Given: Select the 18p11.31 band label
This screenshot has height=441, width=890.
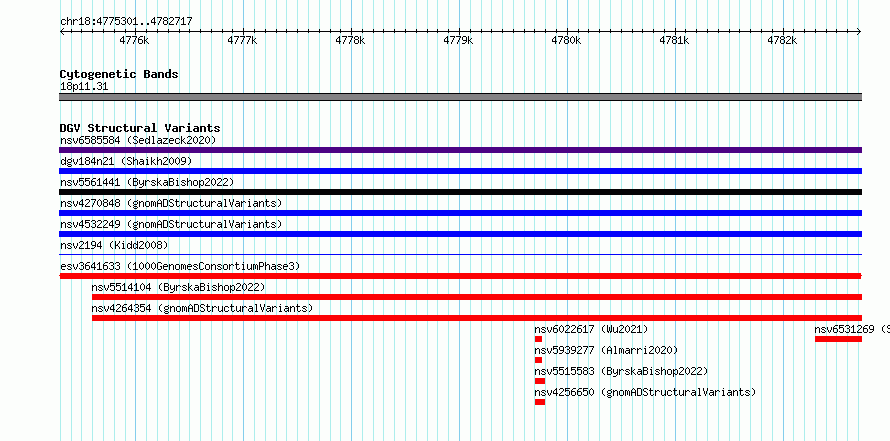Looking at the screenshot, I should 84,87.
